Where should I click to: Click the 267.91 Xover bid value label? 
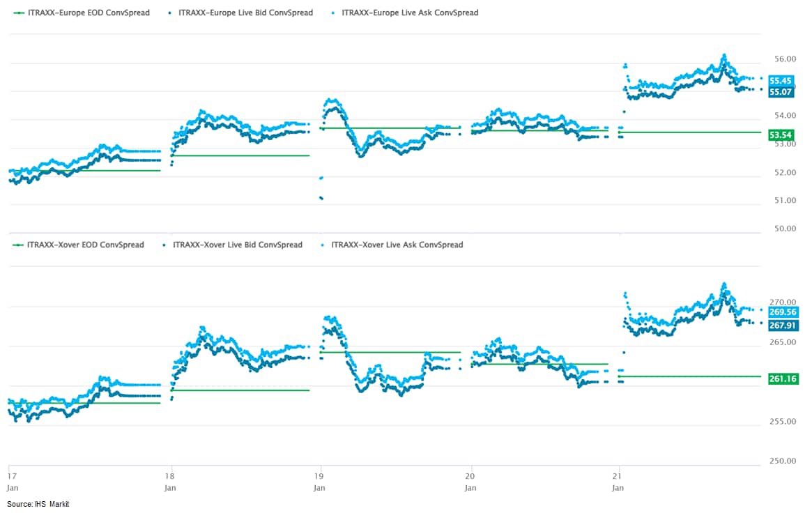pyautogui.click(x=783, y=325)
